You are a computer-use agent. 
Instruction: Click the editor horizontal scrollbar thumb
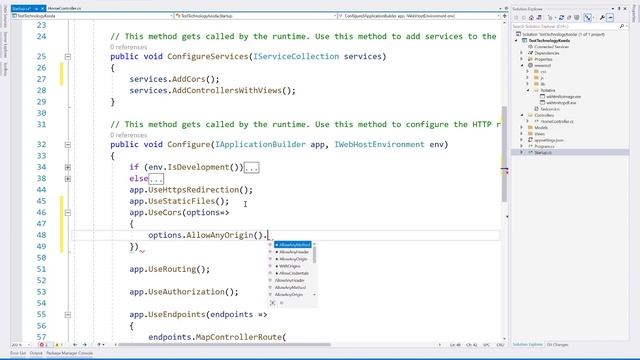(x=224, y=344)
